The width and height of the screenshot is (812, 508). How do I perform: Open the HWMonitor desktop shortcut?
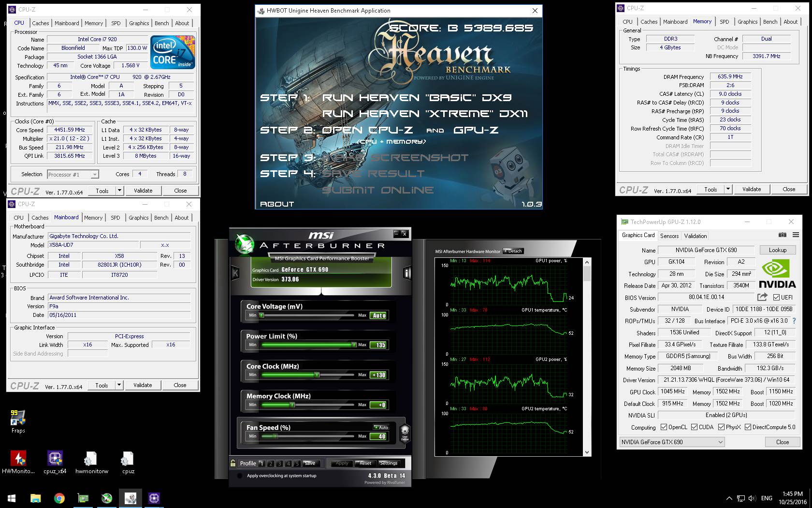18,462
